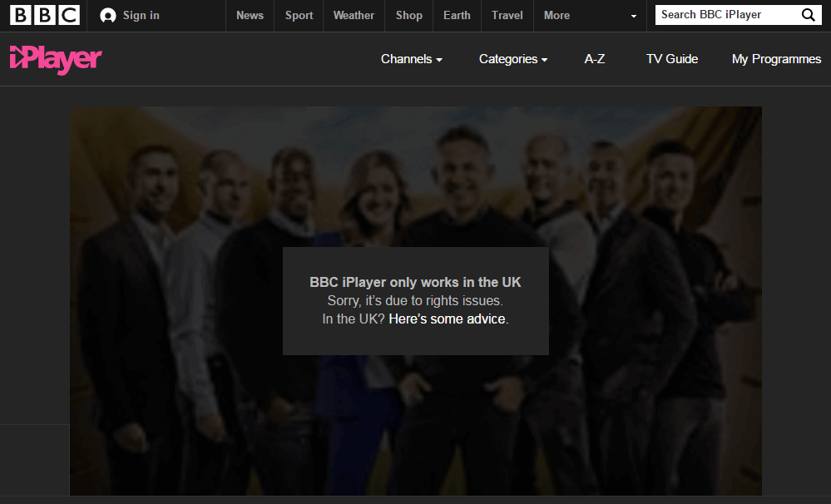Expand the More dropdown arrow

coord(633,17)
